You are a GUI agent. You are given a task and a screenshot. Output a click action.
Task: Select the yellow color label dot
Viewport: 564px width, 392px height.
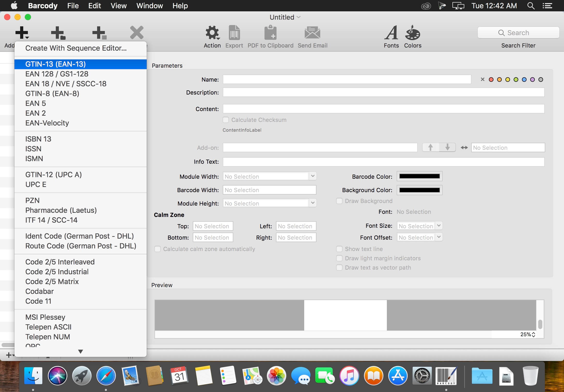[508, 80]
